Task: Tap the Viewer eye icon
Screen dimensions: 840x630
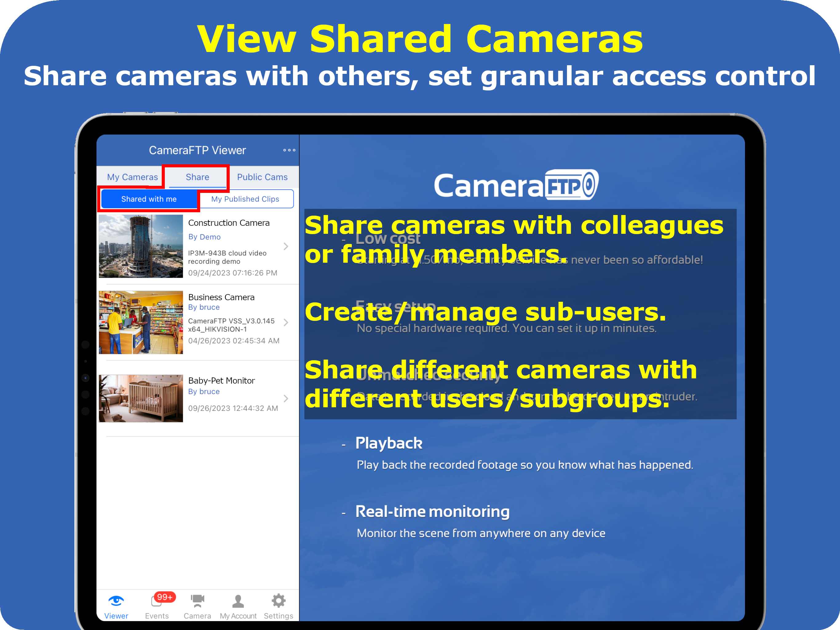Action: point(116,601)
